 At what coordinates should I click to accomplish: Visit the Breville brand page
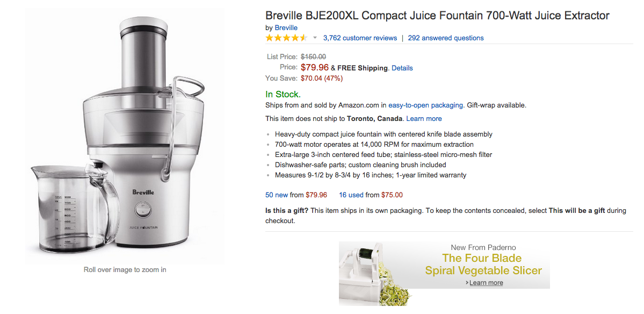(286, 27)
